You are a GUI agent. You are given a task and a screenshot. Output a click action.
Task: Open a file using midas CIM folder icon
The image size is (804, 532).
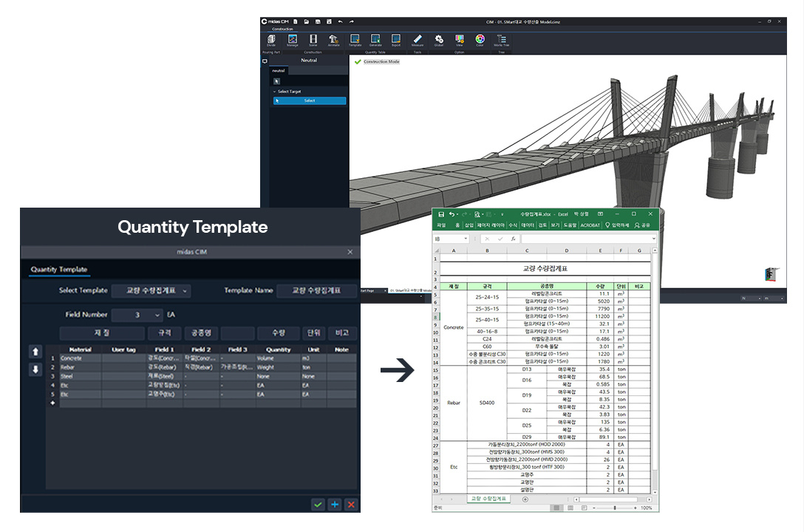click(x=307, y=21)
